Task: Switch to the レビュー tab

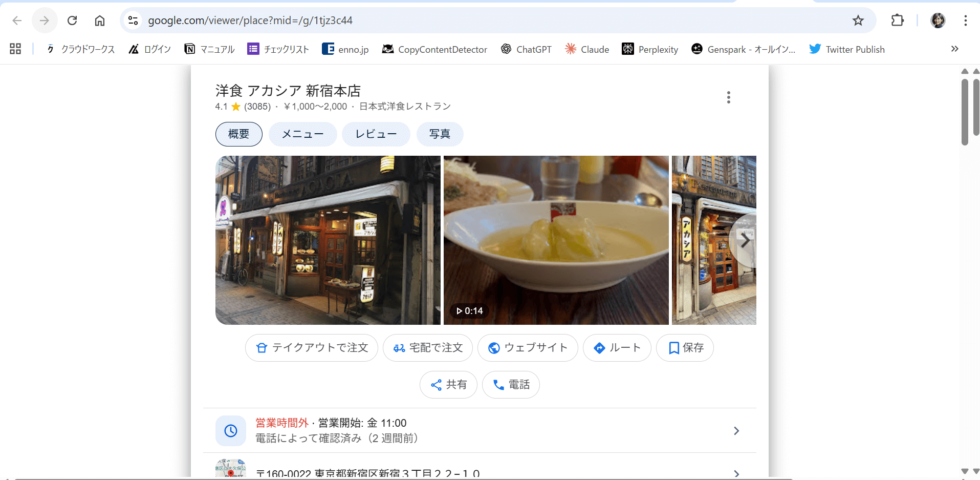Action: pos(376,134)
